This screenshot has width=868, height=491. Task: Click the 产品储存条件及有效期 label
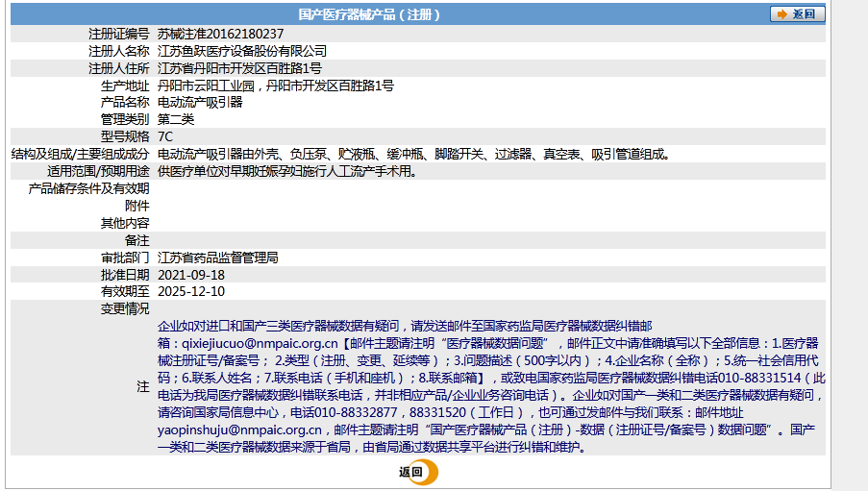pos(88,188)
